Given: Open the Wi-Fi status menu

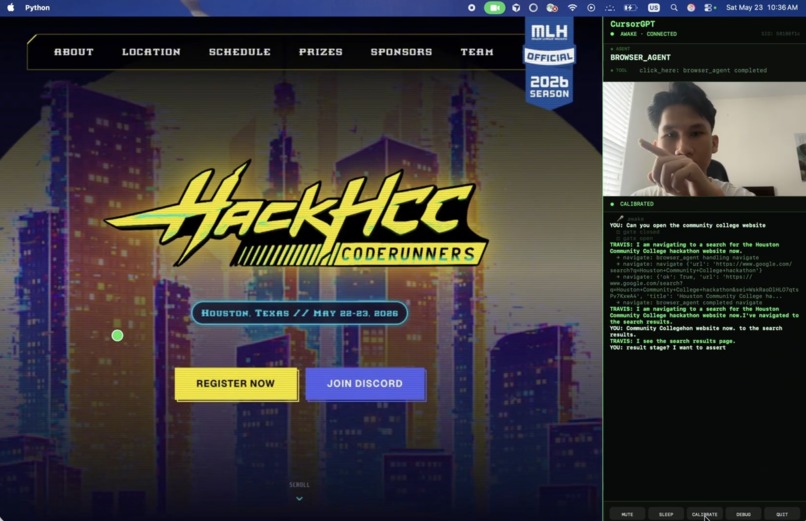Looking at the screenshot, I should pos(572,8).
